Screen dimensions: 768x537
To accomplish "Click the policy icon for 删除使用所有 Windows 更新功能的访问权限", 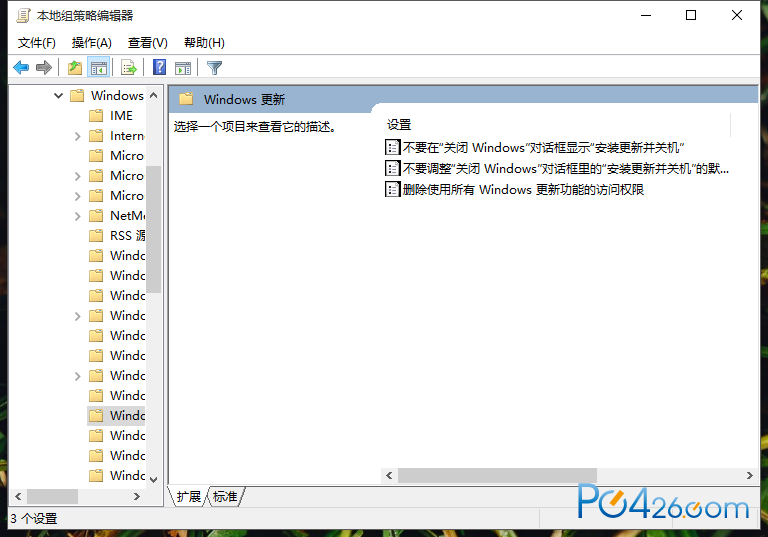I will 392,189.
